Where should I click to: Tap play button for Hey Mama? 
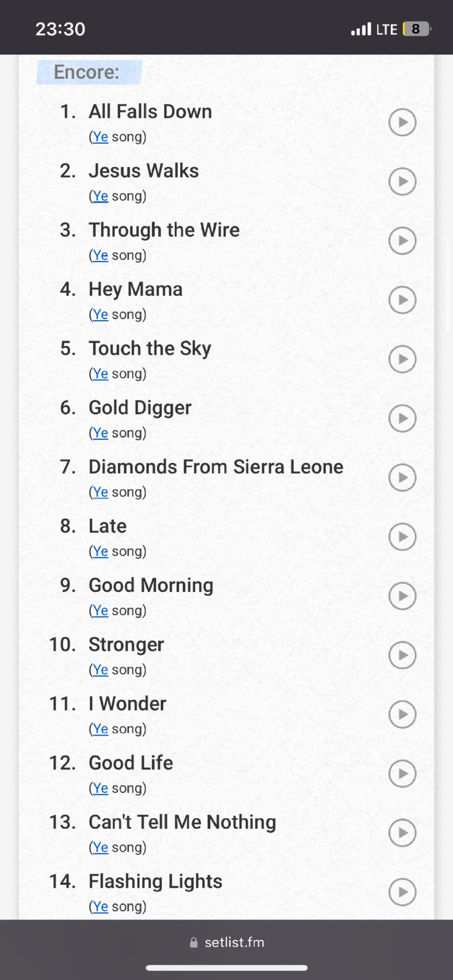tap(402, 300)
